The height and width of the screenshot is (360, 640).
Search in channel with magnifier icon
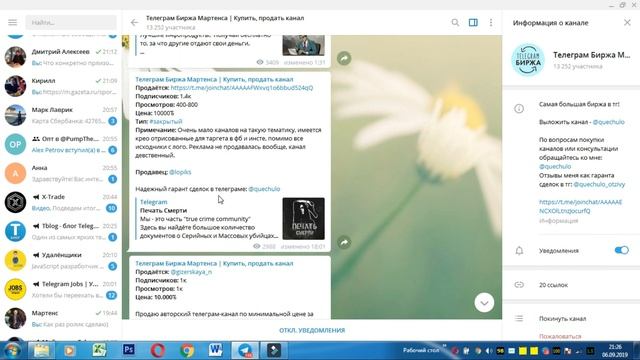tap(455, 22)
